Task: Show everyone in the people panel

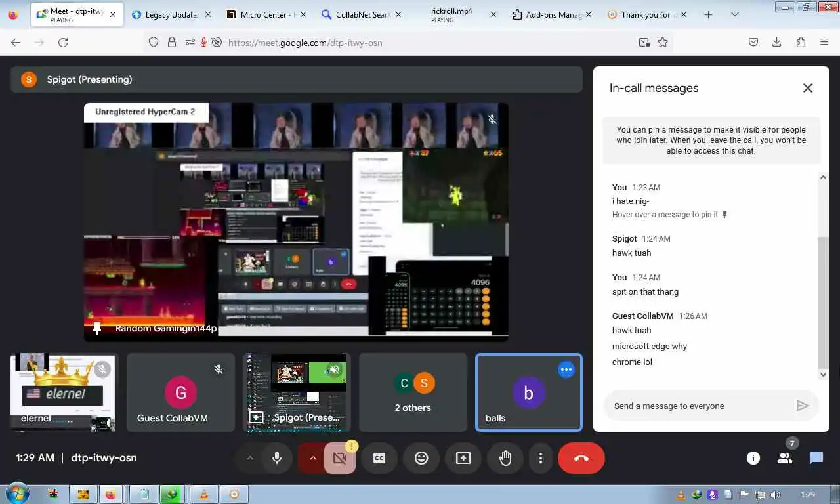Action: (785, 458)
